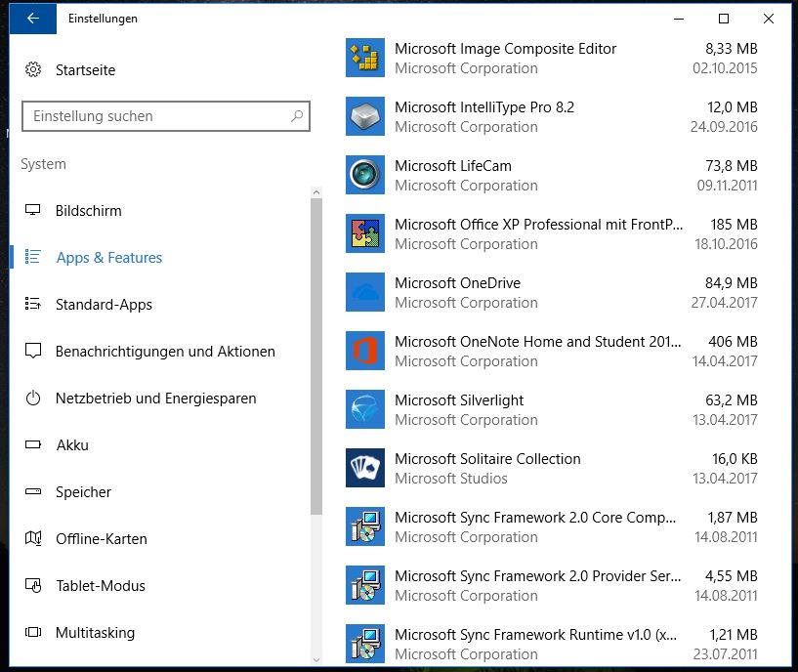The height and width of the screenshot is (672, 798).
Task: Select Standard-Apps in the sidebar
Action: [104, 305]
